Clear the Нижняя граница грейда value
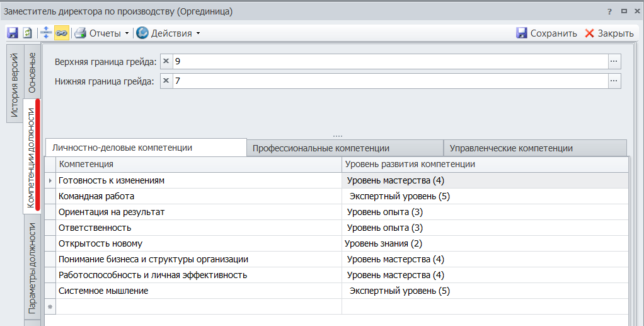The width and height of the screenshot is (644, 326). click(166, 81)
